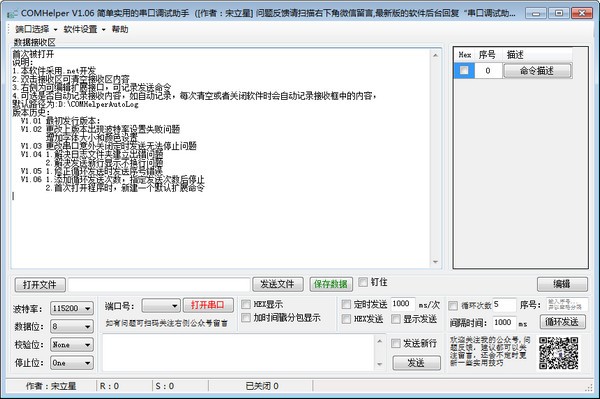Click the 序号 column header
The height and width of the screenshot is (399, 600).
click(488, 55)
